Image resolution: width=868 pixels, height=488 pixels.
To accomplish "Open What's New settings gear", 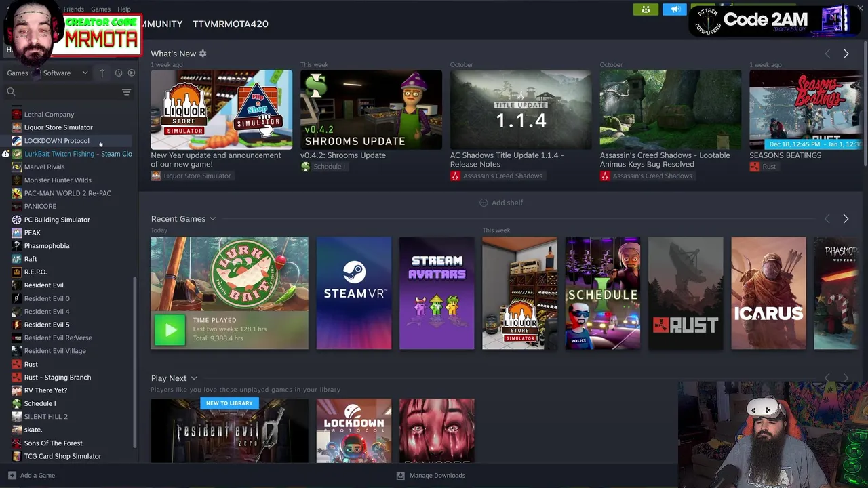I will click(x=202, y=54).
